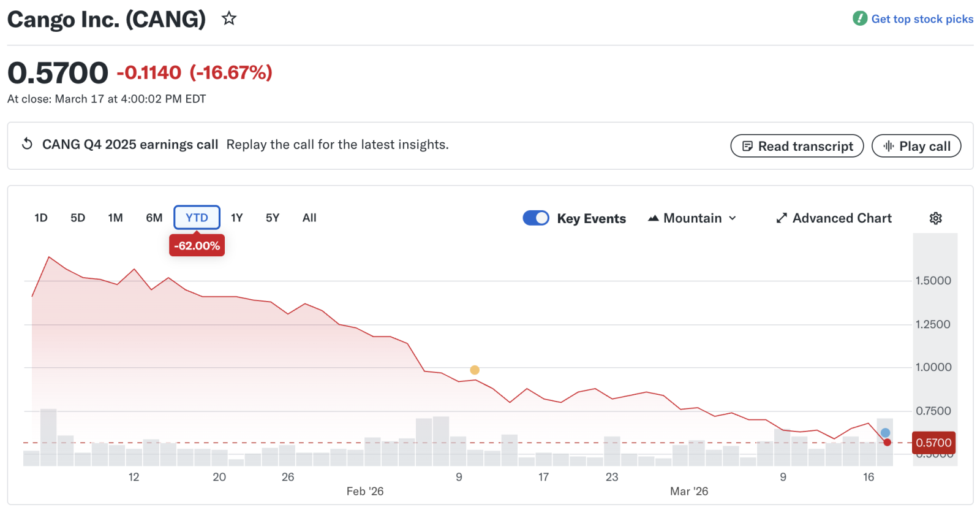Click the yellow key event marker on chart
The image size is (980, 507).
[475, 370]
